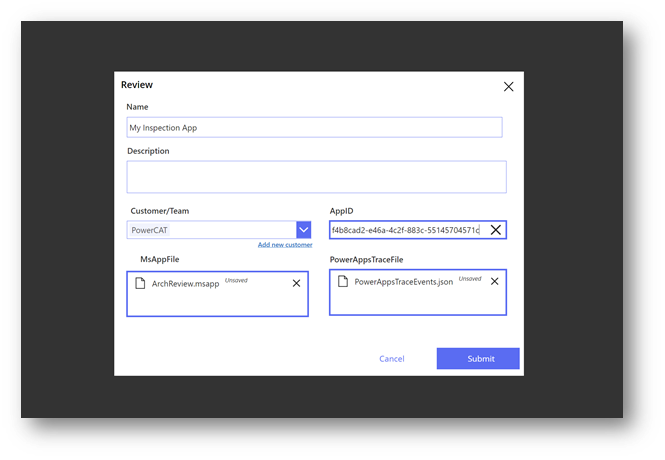Image resolution: width=665 pixels, height=460 pixels.
Task: Click into the empty Description text box
Action: point(316,177)
